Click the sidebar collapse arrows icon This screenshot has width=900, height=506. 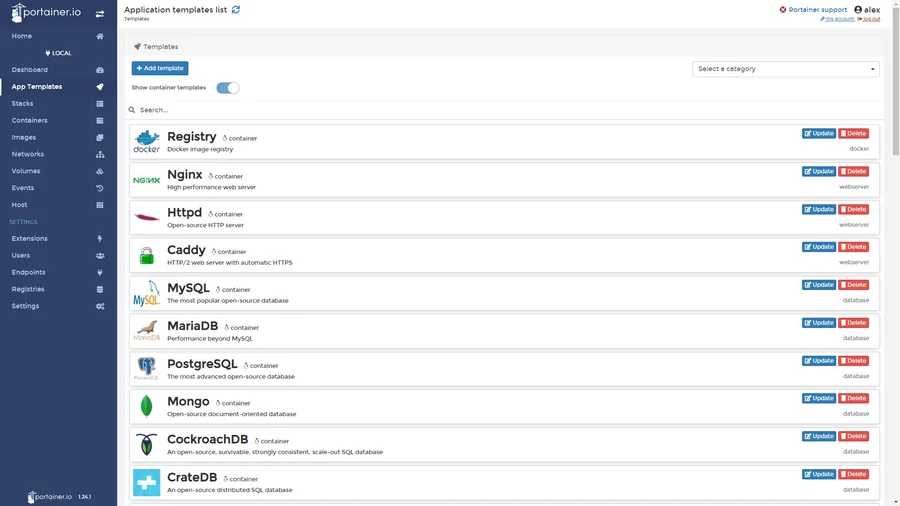[x=100, y=14]
